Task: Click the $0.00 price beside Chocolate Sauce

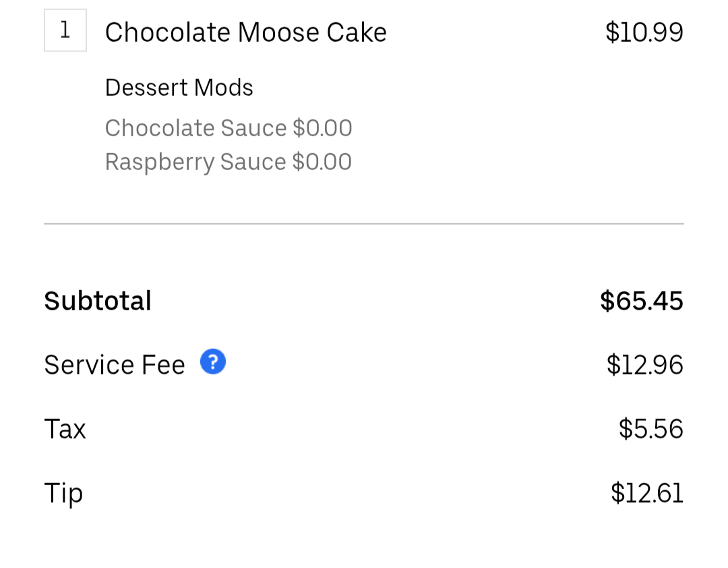Action: click(322, 128)
